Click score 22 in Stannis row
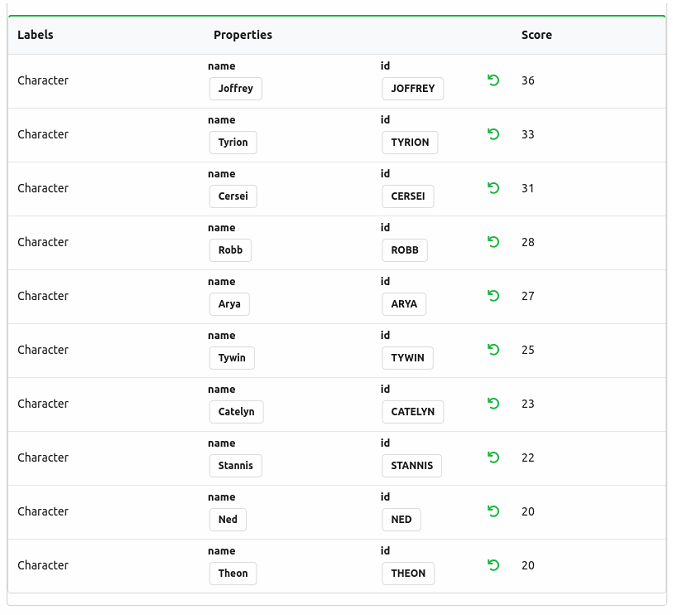 528,457
